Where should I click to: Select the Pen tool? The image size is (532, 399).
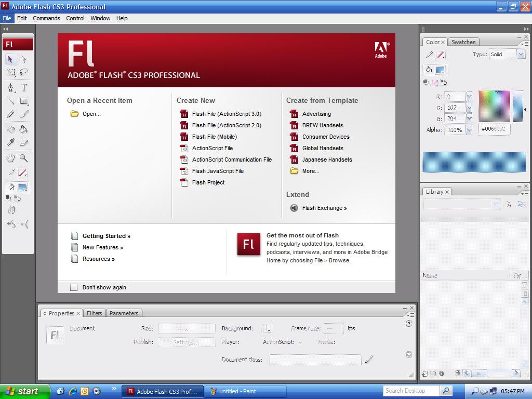click(10, 88)
